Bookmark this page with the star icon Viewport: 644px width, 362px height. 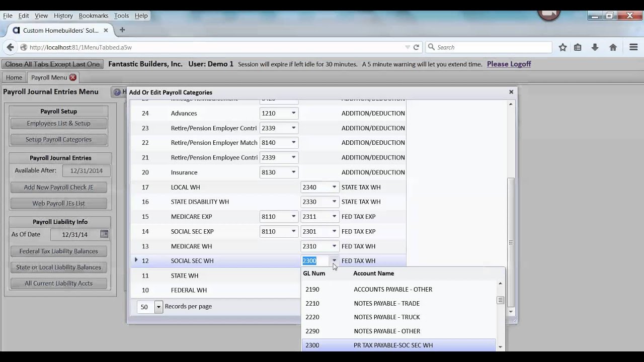(x=562, y=47)
